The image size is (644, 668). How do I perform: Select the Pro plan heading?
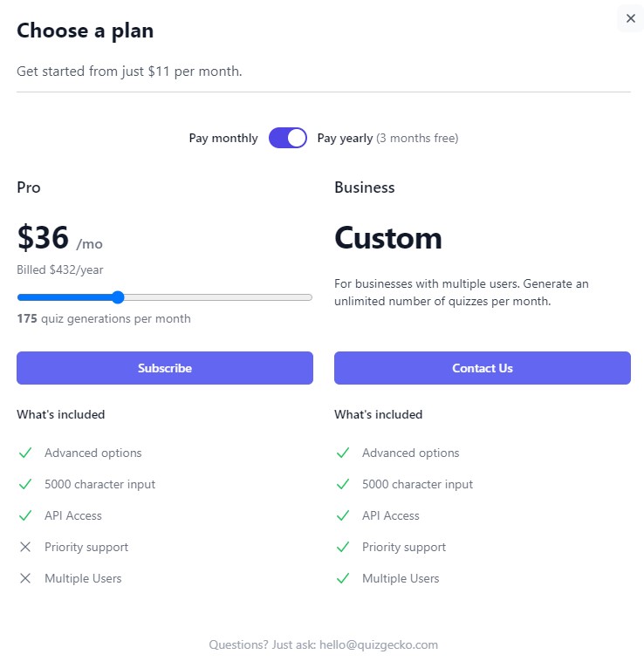point(29,187)
